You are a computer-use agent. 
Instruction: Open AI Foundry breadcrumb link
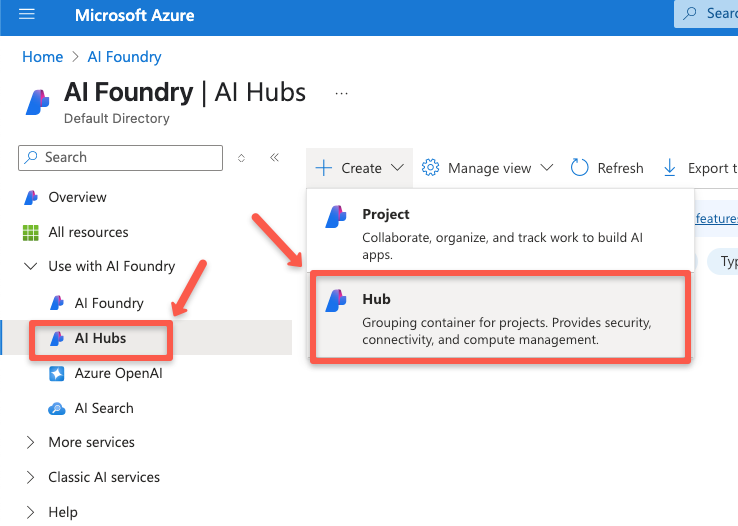pyautogui.click(x=124, y=57)
